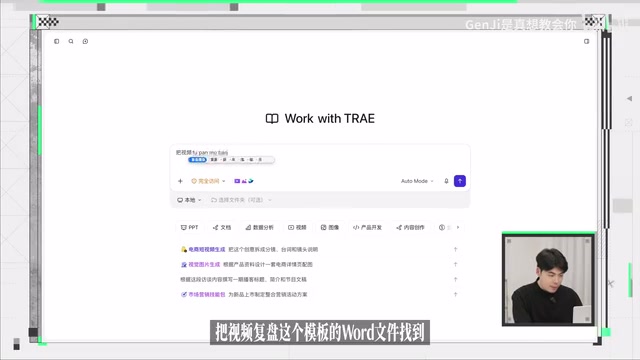Screen dimensions: 640x360
Task: Use the arrow on the podcast suggestion row
Action: click(x=456, y=280)
